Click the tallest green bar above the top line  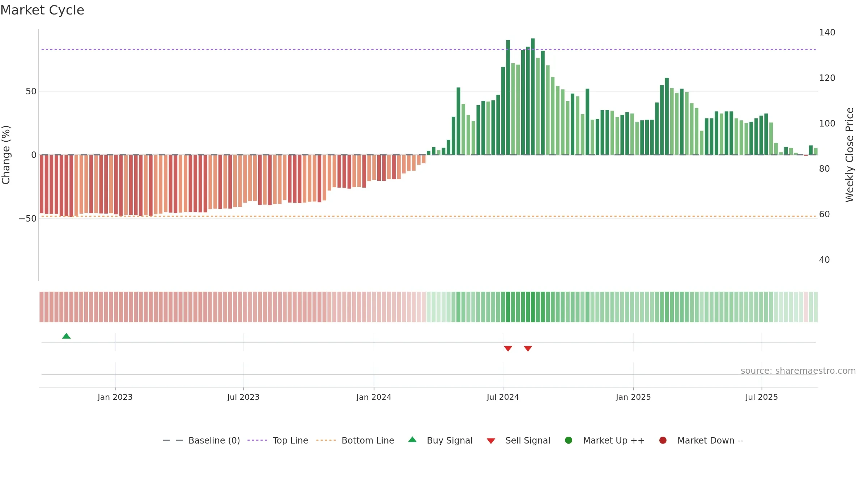click(533, 97)
